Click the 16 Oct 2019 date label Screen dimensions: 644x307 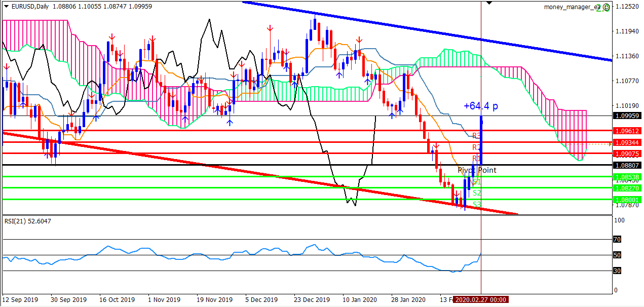point(117,299)
